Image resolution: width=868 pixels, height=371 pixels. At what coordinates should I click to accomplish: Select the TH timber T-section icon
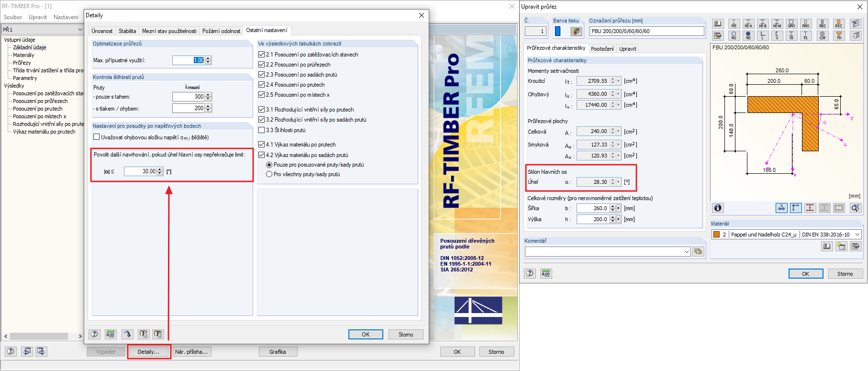838,35
